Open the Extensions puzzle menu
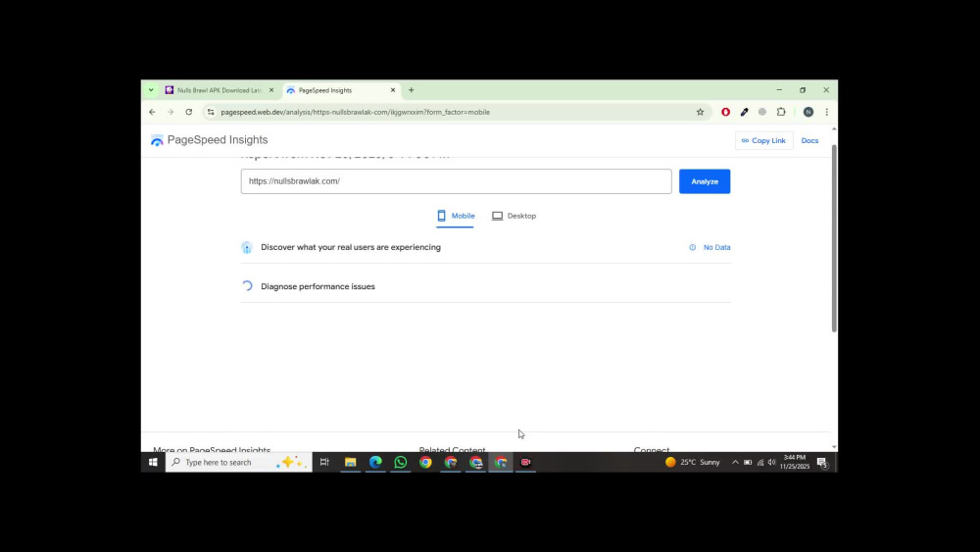This screenshot has height=552, width=980. tap(781, 113)
